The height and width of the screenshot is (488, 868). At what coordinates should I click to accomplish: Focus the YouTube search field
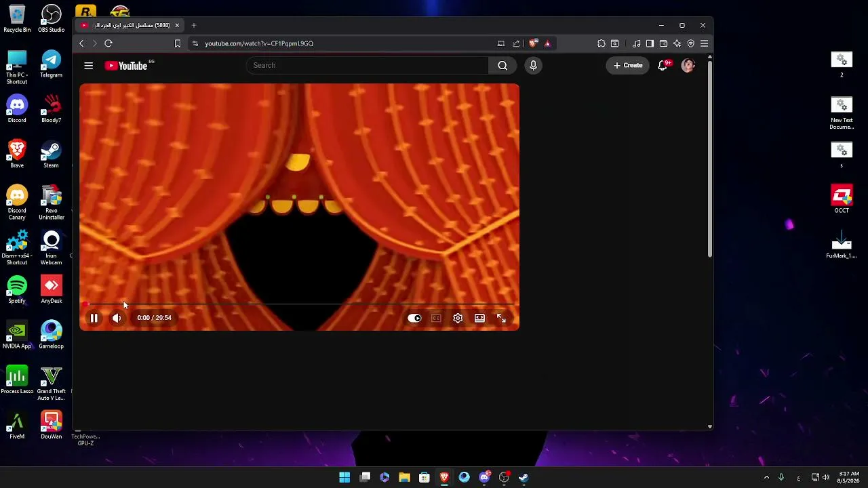click(367, 65)
